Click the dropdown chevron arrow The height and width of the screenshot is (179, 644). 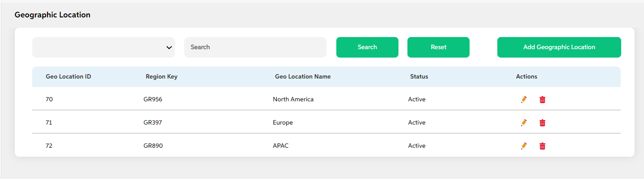(169, 47)
